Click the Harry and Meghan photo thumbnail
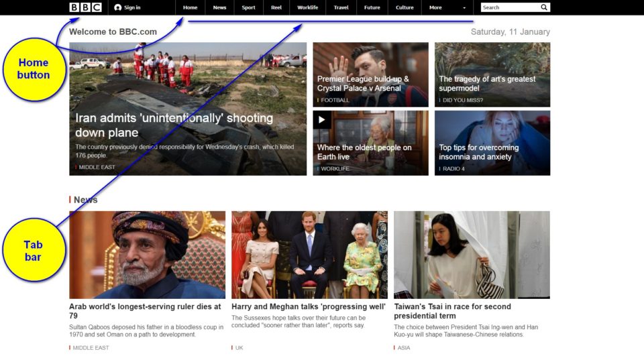Viewport: 644px width, 362px height. coord(309,255)
